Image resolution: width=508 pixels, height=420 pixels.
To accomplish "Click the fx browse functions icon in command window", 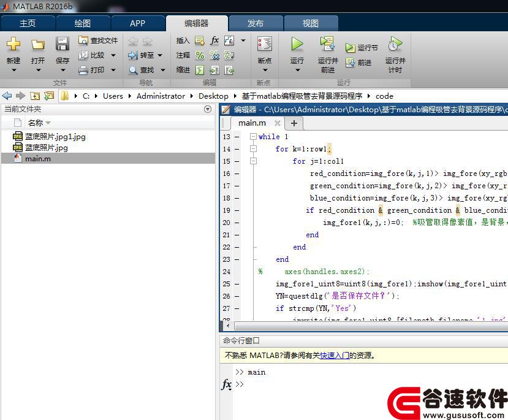I will [x=227, y=384].
